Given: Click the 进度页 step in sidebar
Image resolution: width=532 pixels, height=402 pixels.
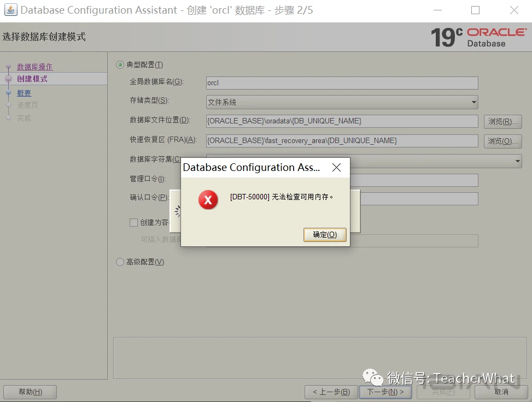Looking at the screenshot, I should [x=27, y=105].
